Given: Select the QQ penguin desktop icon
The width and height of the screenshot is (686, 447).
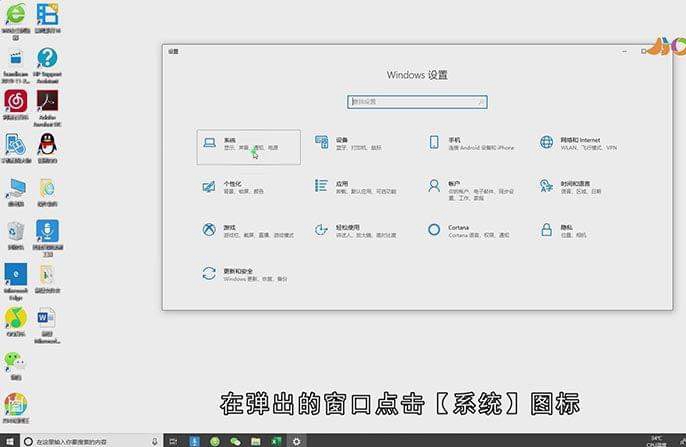Looking at the screenshot, I should 47,148.
